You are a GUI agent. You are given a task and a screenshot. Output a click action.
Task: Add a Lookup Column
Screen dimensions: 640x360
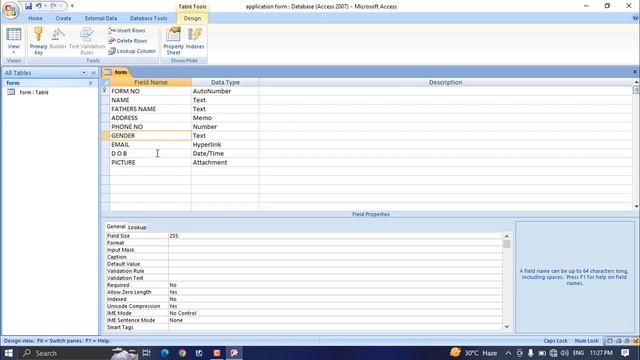(x=132, y=51)
